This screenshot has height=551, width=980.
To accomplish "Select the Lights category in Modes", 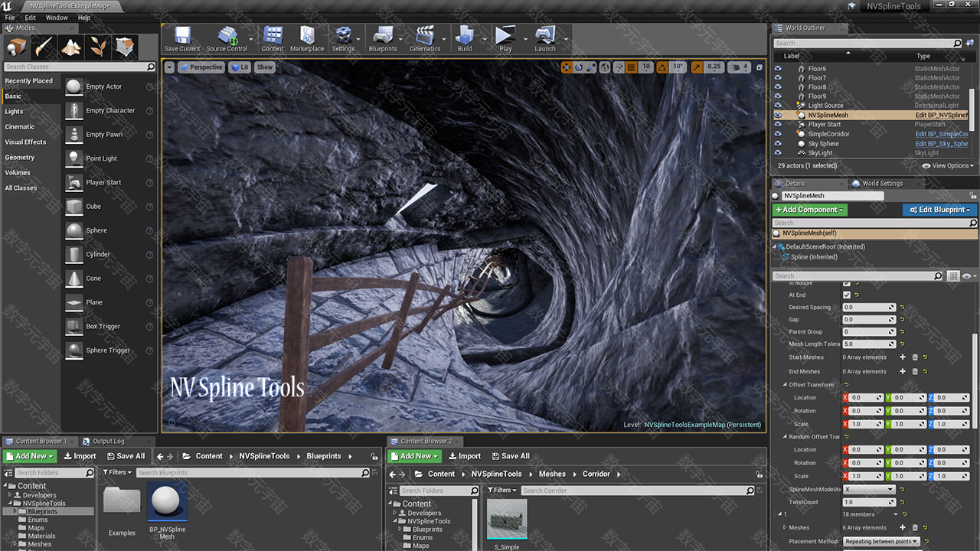I will pyautogui.click(x=15, y=112).
